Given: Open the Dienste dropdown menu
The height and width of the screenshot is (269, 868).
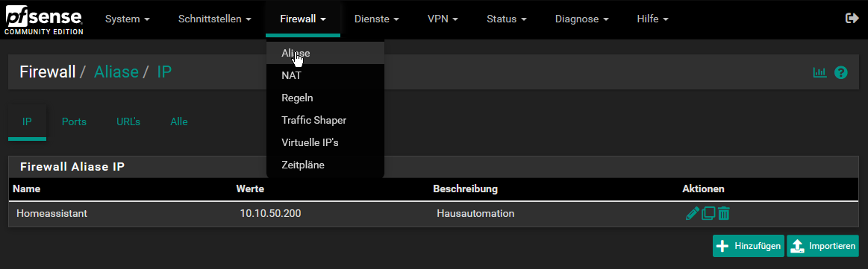Looking at the screenshot, I should coord(377,19).
